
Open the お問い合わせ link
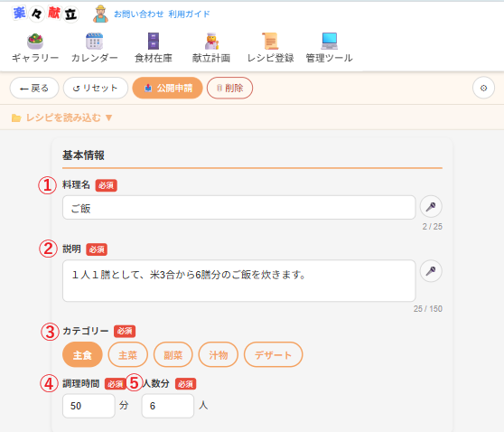click(x=139, y=14)
